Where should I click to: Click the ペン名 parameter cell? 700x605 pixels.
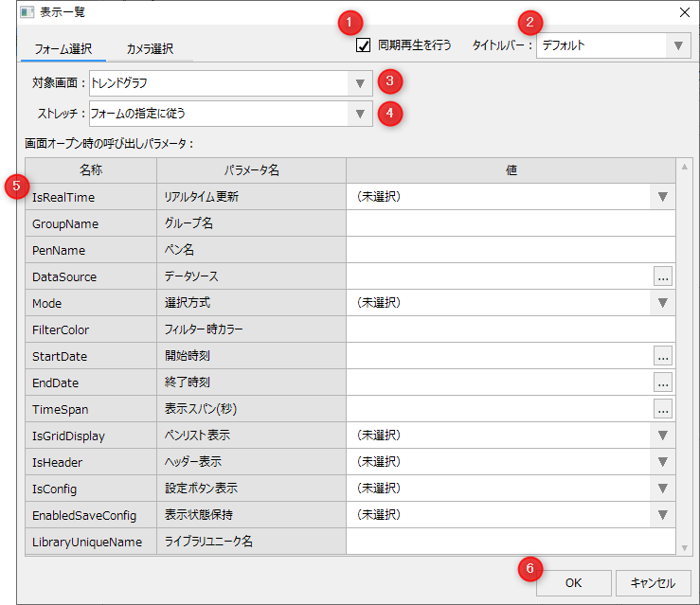[251, 250]
